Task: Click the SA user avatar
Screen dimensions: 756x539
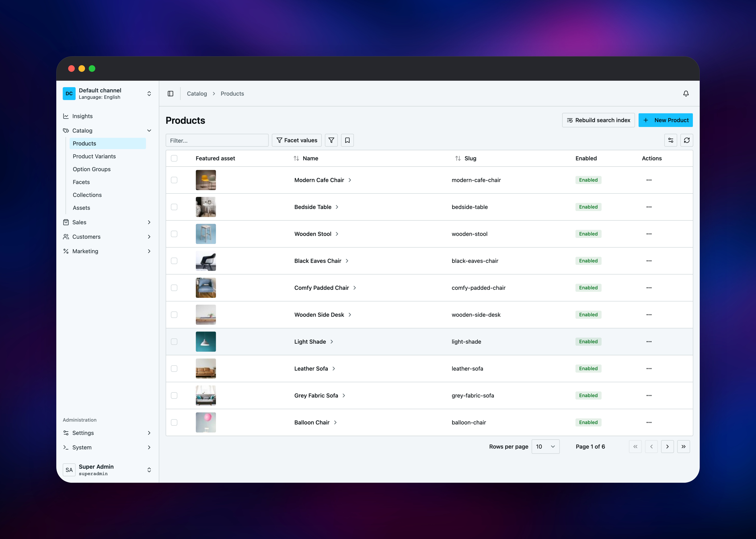Action: pos(69,470)
